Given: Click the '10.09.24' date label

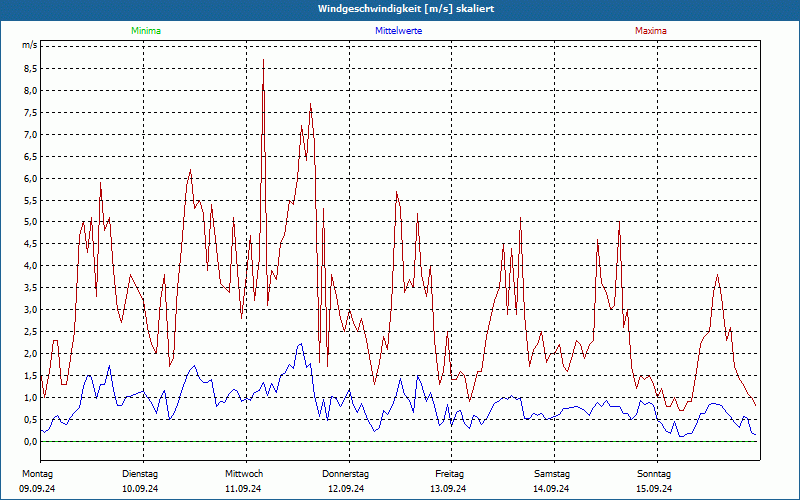Looking at the screenshot, I should click(x=140, y=489).
